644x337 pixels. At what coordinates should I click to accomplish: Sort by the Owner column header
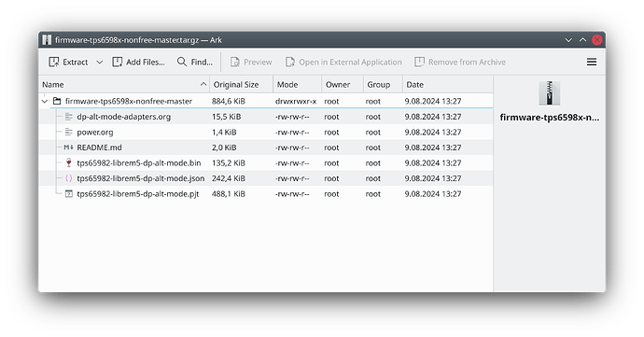343,85
